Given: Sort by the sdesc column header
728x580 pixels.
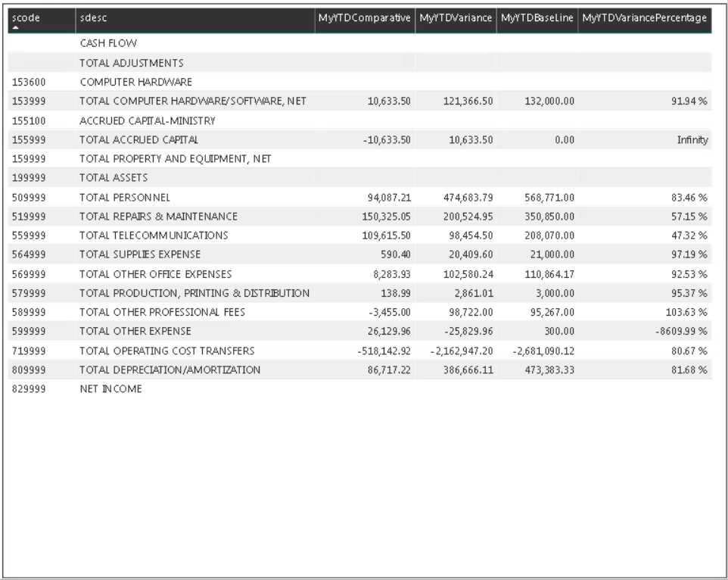Looking at the screenshot, I should pos(93,18).
